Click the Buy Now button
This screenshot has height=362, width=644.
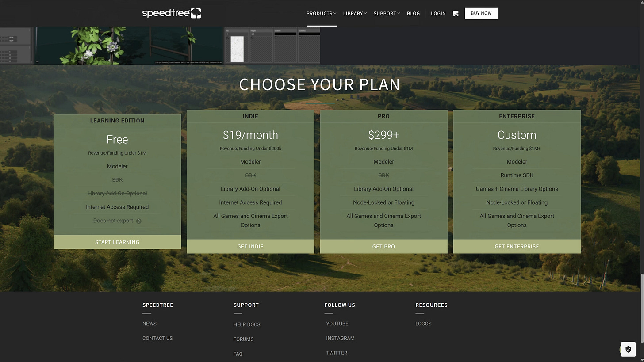481,13
